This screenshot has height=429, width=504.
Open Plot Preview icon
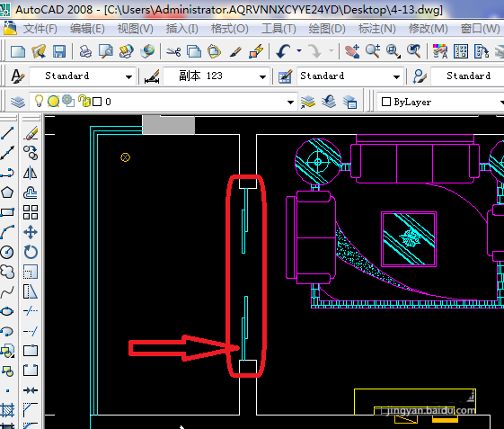(106, 51)
